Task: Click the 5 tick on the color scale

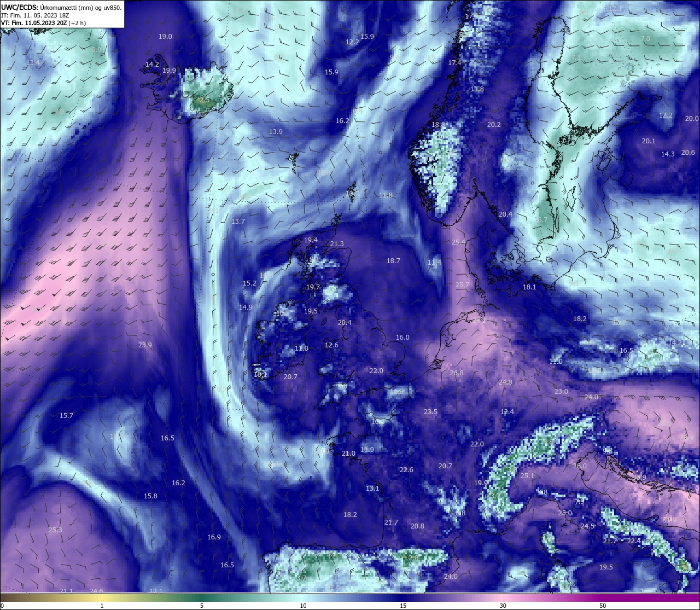Action: pos(202,606)
